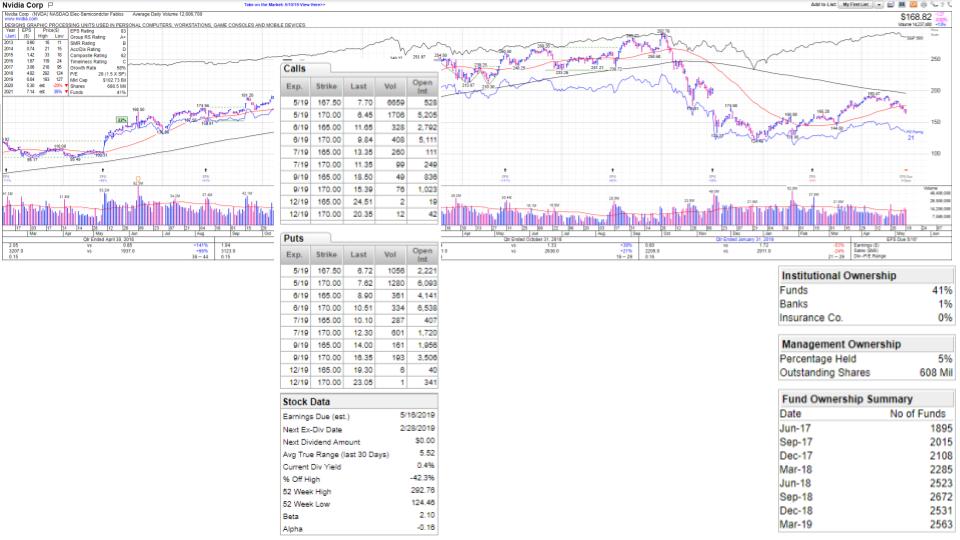The image size is (960, 540).
Task: Open Take on the Market View Here link
Action: point(285,4)
